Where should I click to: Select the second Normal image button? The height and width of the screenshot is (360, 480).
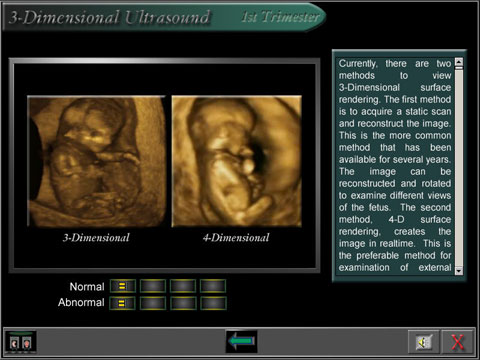(x=153, y=286)
